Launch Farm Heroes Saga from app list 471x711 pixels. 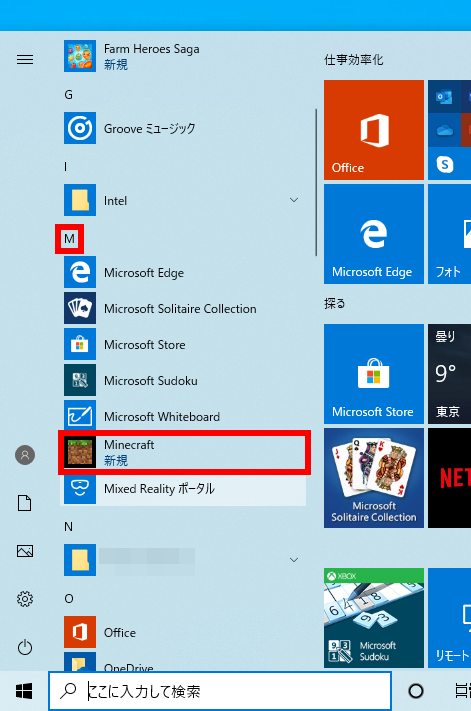(183, 56)
